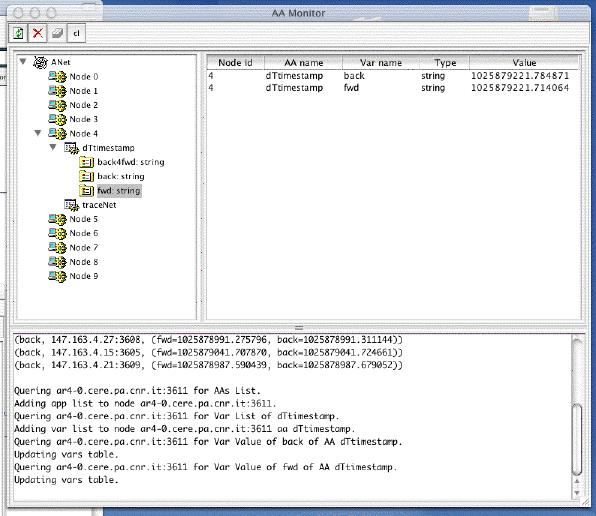The width and height of the screenshot is (596, 516).
Task: Click the back4fwd: string variable icon
Action: click(86, 162)
